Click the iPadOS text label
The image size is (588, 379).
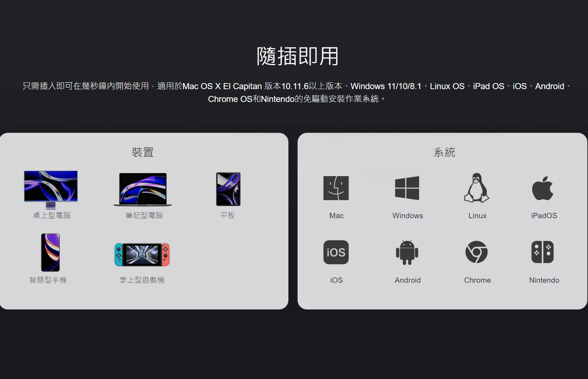click(544, 216)
